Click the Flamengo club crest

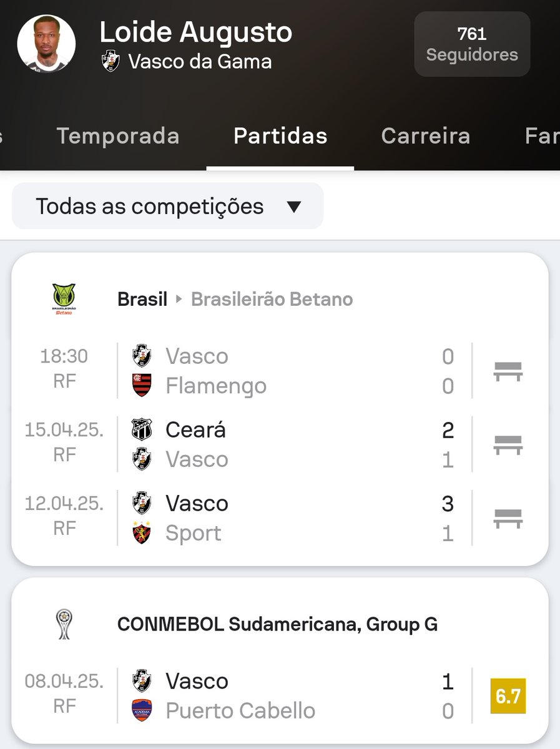(142, 386)
